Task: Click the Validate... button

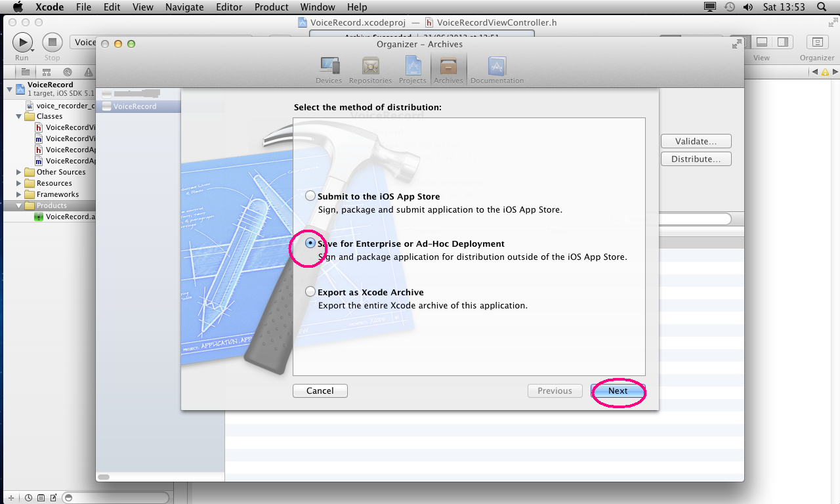Action: 696,141
